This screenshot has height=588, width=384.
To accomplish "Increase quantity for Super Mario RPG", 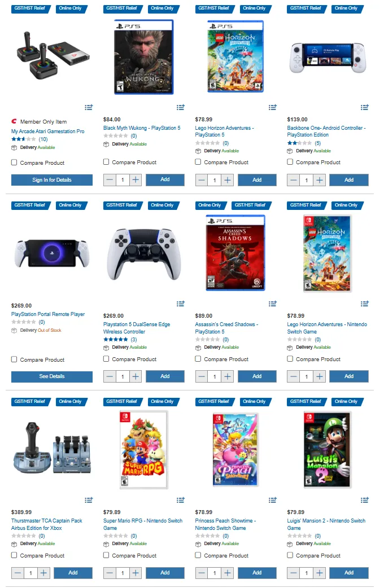I will (x=136, y=573).
